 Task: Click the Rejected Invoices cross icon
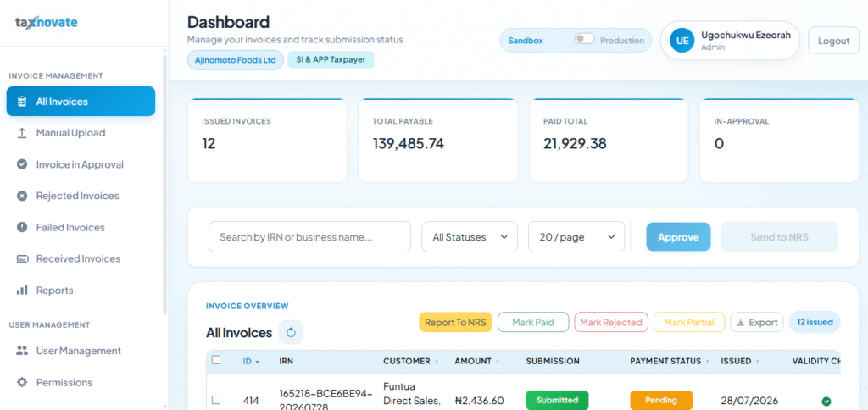[22, 196]
